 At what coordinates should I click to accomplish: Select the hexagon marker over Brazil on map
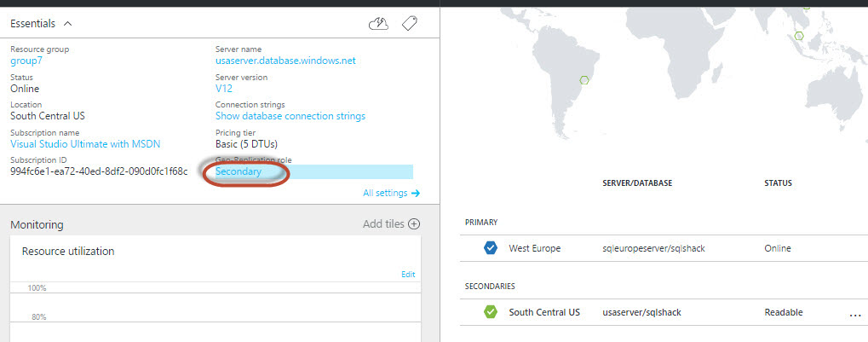(x=584, y=80)
